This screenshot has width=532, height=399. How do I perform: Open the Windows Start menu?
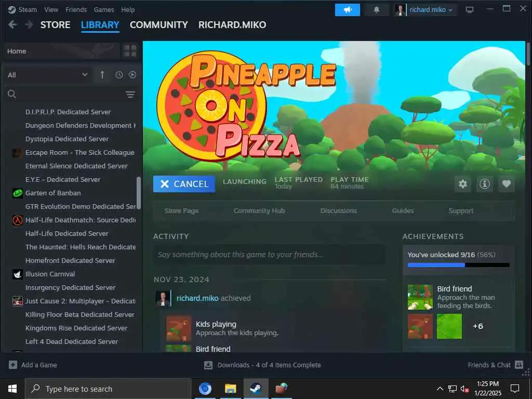click(x=12, y=389)
